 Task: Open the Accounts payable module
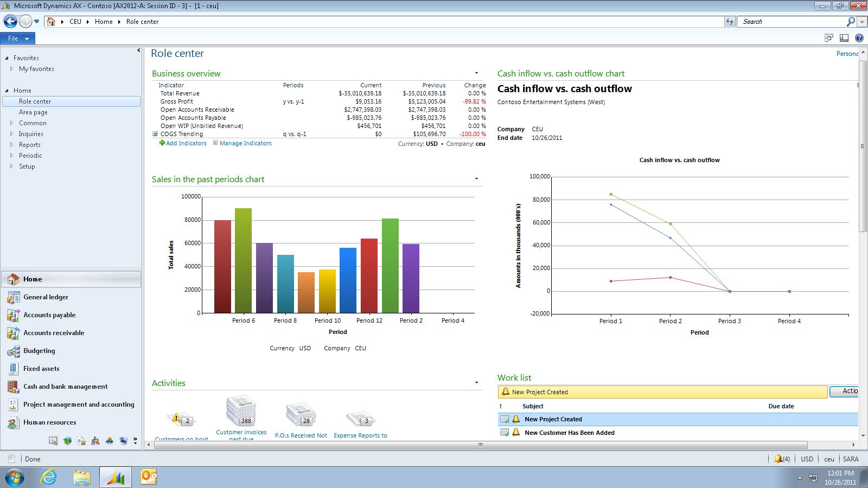click(49, 315)
